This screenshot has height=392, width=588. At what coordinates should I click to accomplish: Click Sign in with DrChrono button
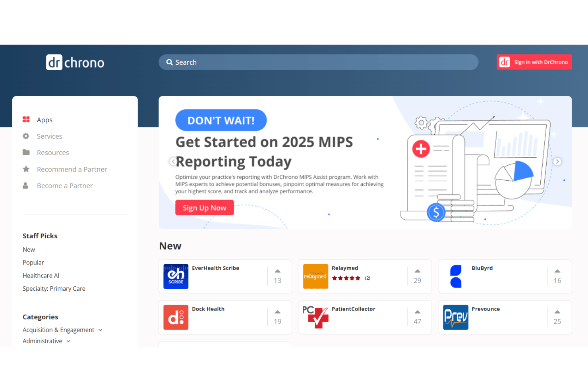tap(534, 62)
